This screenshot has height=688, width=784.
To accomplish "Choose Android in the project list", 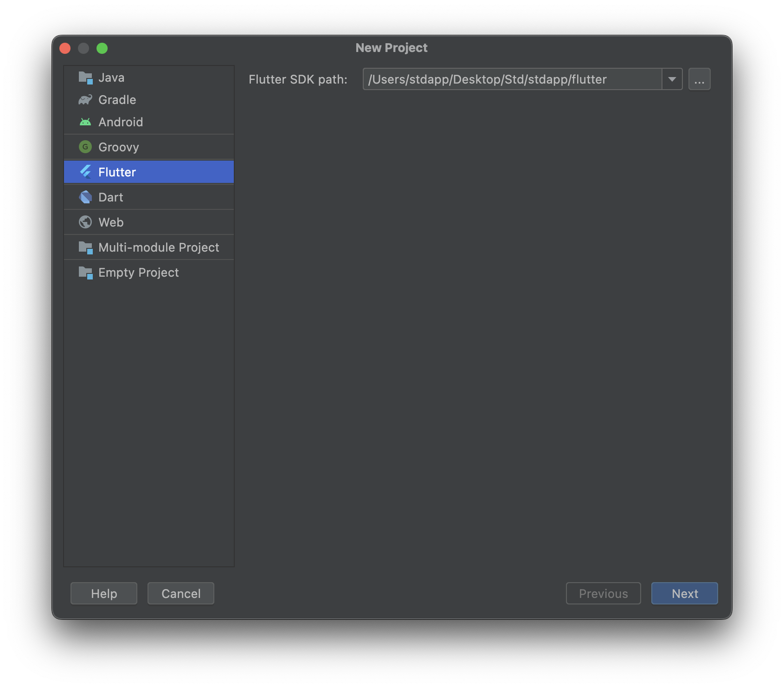I will 149,122.
